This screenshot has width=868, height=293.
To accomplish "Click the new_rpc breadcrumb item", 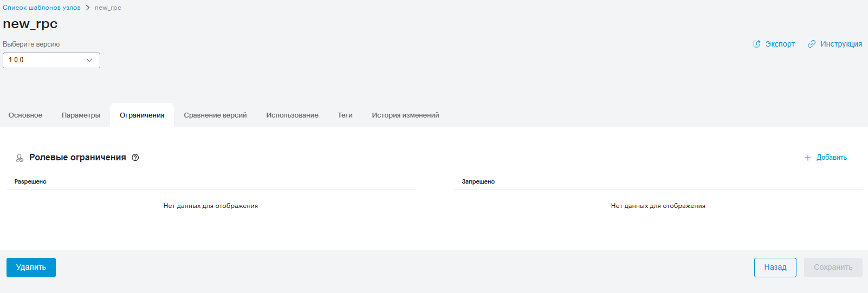I will click(108, 8).
